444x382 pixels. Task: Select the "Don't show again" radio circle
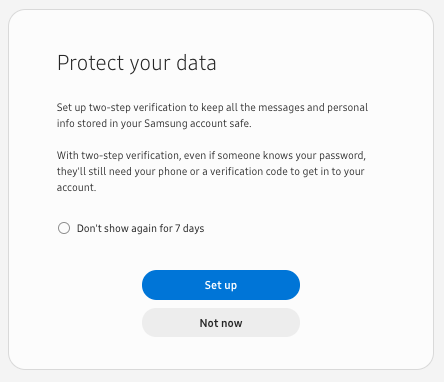pos(64,228)
